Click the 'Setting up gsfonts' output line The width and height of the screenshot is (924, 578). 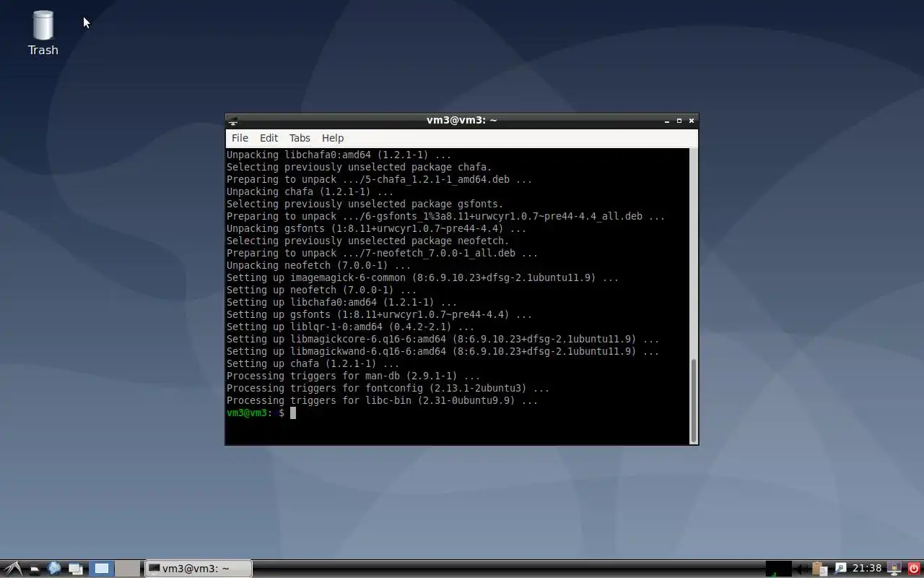click(x=380, y=314)
